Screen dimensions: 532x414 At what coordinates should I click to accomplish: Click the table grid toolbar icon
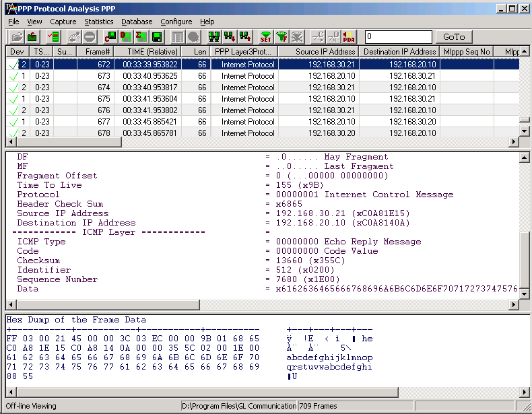[x=178, y=36]
